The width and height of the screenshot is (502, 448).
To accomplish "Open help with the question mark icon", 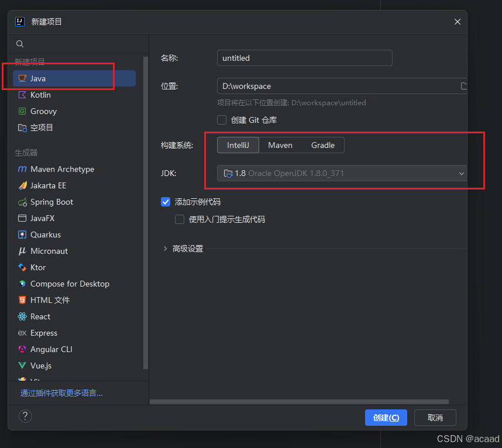I will pos(25,416).
